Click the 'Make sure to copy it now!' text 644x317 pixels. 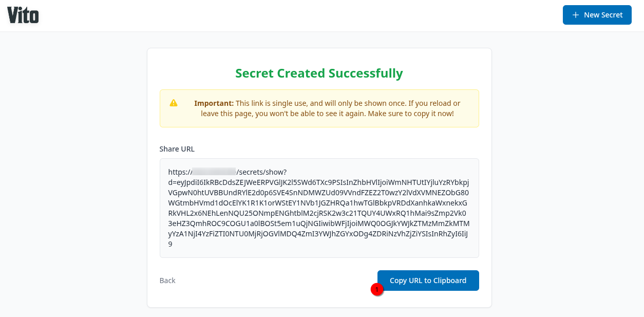(411, 114)
